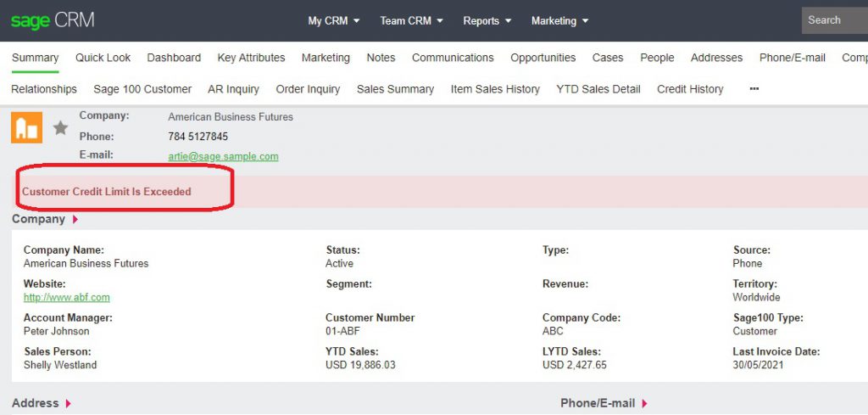Viewport: 868px width, 415px height.
Task: Click the Company section heading
Action: [38, 220]
